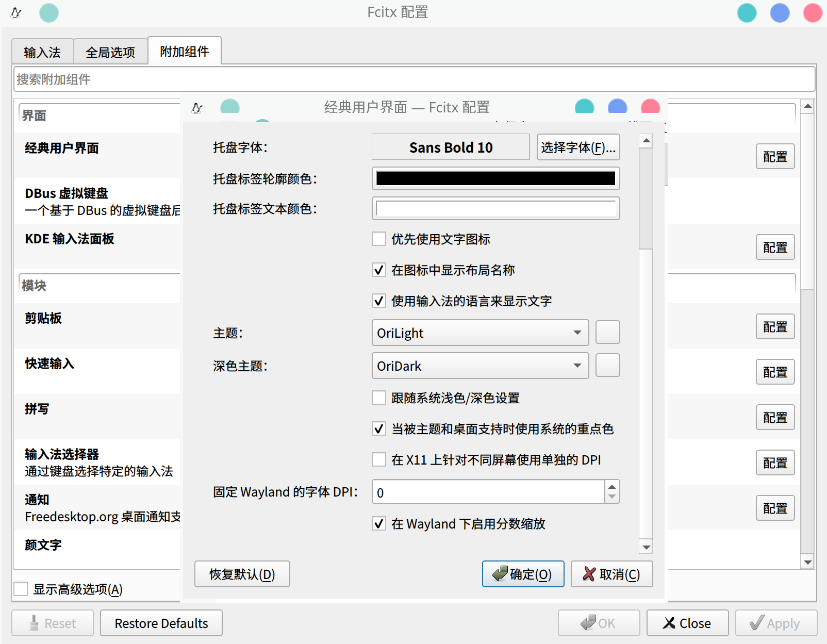827x644 pixels.
Task: Switch to the 输入法 tab
Action: click(42, 52)
